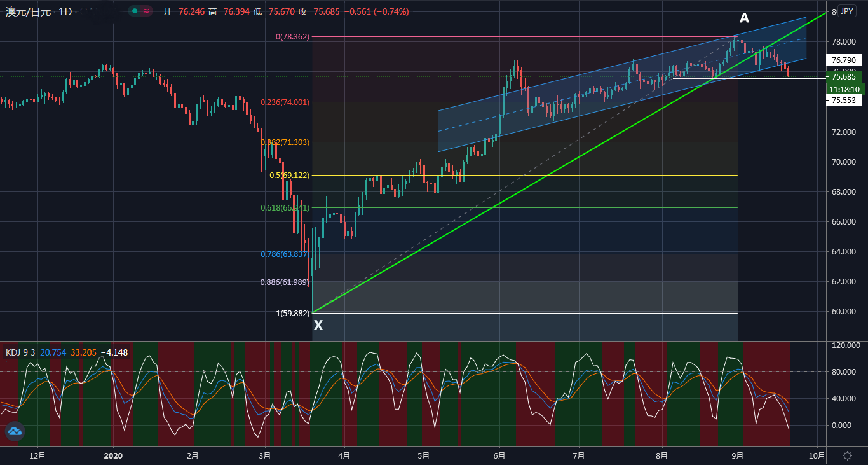Click the 75.553 horizontal line price label
The image size is (868, 465).
[x=843, y=101]
